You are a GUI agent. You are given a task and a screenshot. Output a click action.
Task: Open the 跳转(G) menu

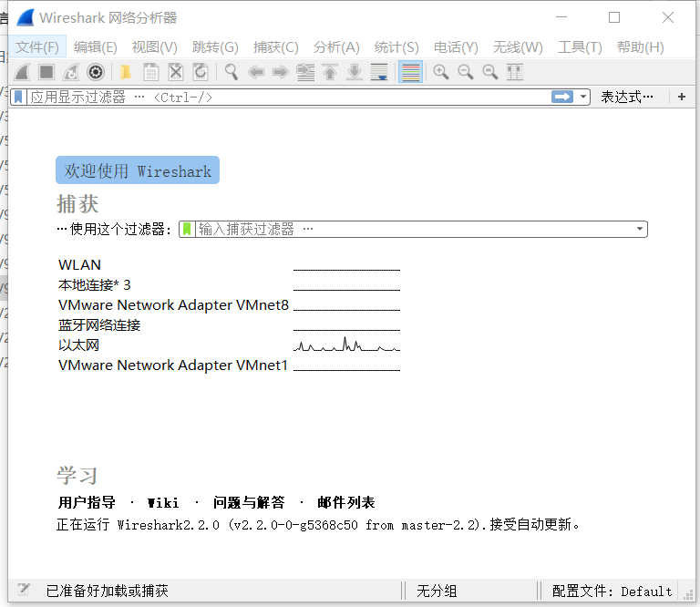215,46
